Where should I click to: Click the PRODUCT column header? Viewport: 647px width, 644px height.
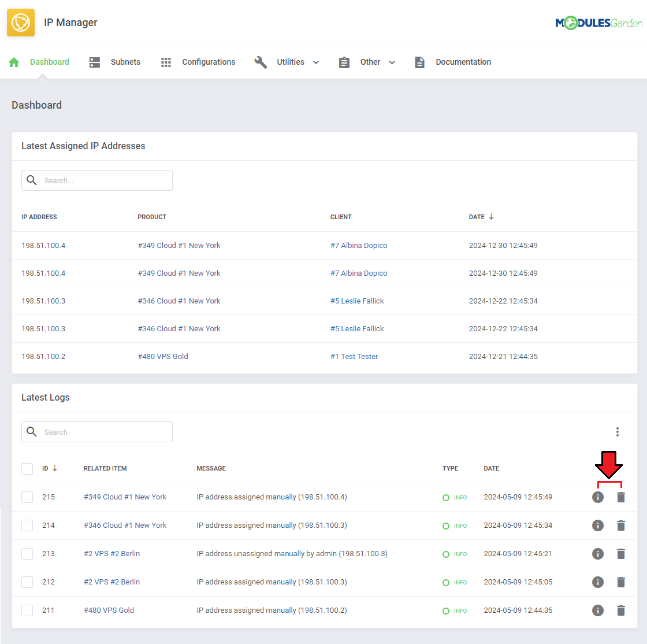click(152, 217)
